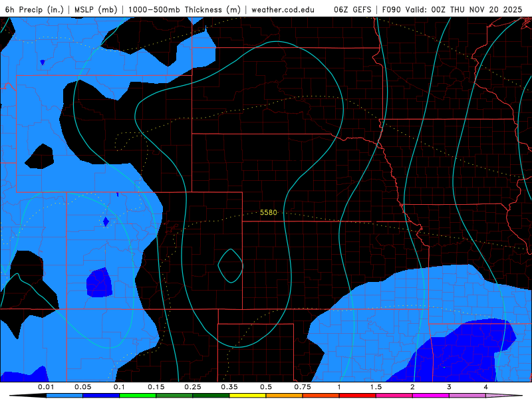Click the 0.05 legend value
The width and height of the screenshot is (532, 399).
(x=82, y=387)
